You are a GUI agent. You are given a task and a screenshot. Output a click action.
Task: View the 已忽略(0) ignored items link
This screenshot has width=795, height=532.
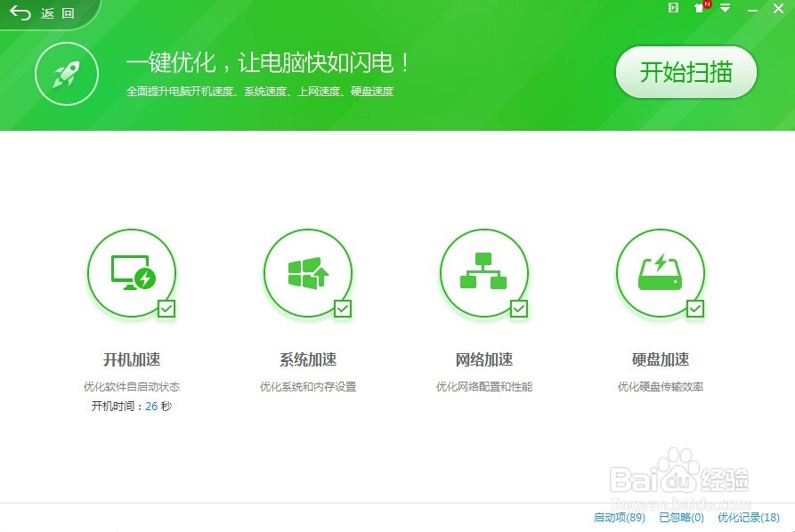681,516
